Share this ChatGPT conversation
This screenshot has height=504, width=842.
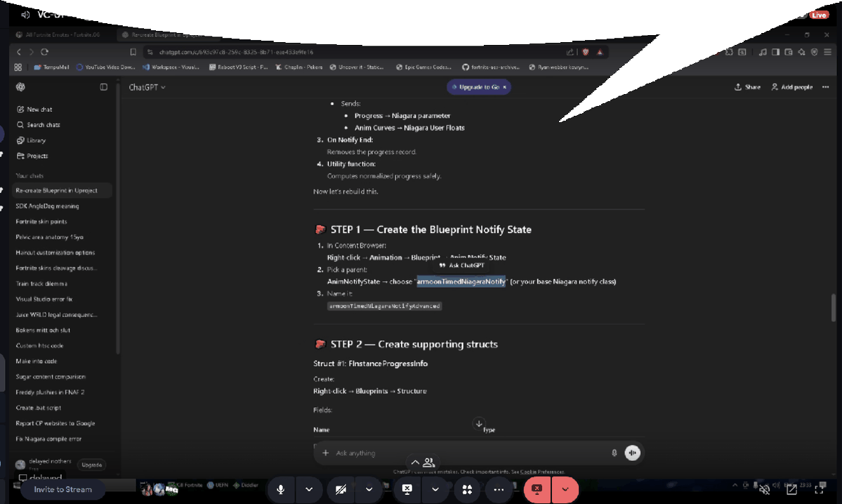(747, 87)
